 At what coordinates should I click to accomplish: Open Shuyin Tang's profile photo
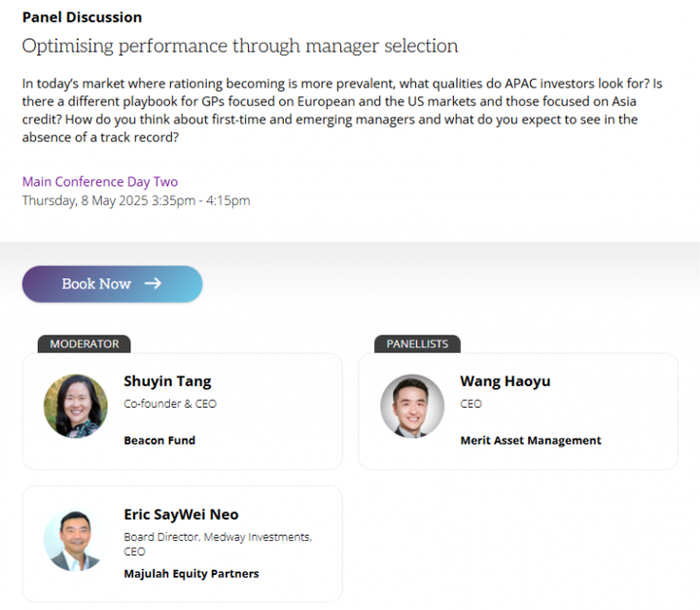(x=76, y=406)
